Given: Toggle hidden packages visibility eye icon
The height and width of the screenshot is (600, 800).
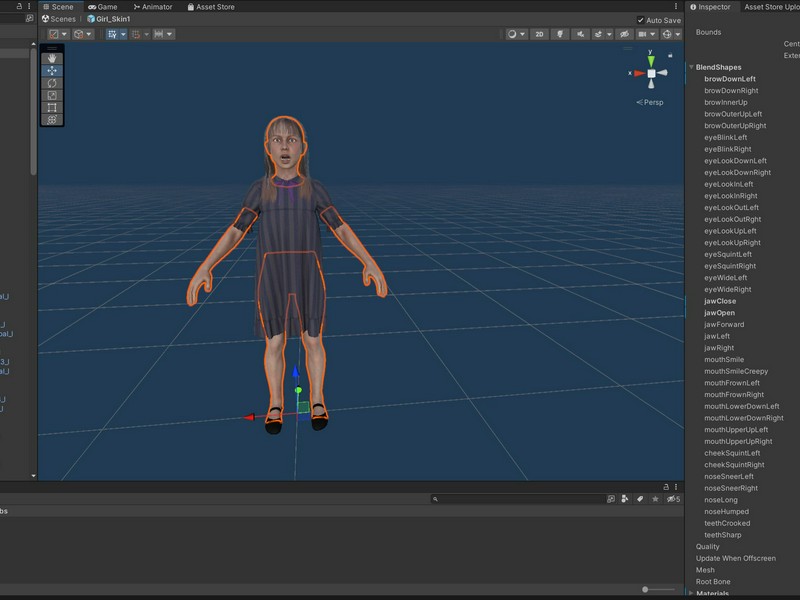Looking at the screenshot, I should [673, 499].
